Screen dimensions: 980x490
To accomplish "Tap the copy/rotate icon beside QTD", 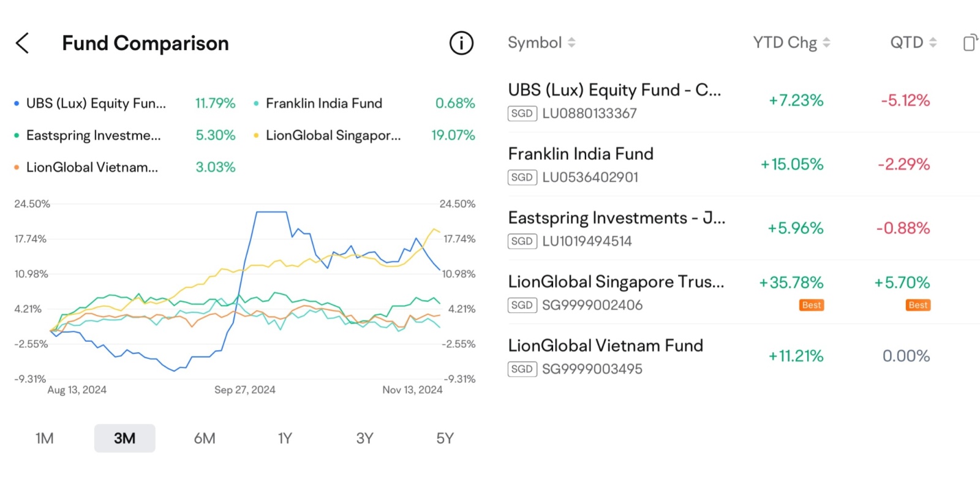I will tap(970, 42).
